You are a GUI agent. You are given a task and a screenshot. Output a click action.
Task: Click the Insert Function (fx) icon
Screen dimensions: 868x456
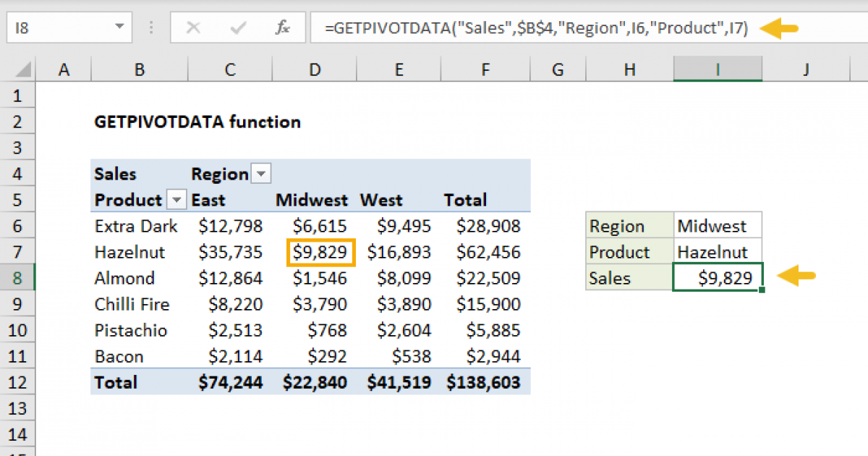[x=283, y=28]
